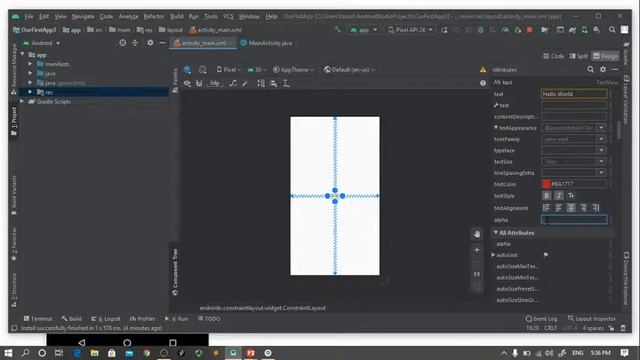Click the Project panel gear settings icon
The height and width of the screenshot is (360, 640).
coord(150,43)
